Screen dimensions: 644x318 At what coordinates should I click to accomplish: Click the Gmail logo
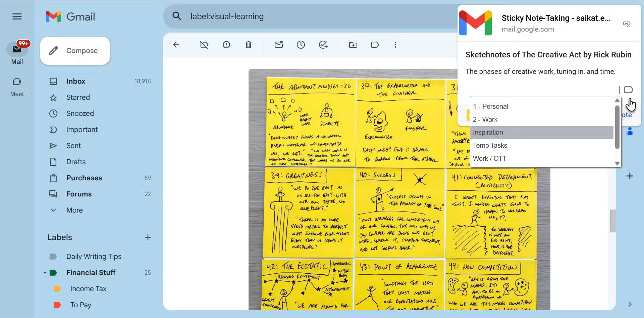pyautogui.click(x=70, y=16)
